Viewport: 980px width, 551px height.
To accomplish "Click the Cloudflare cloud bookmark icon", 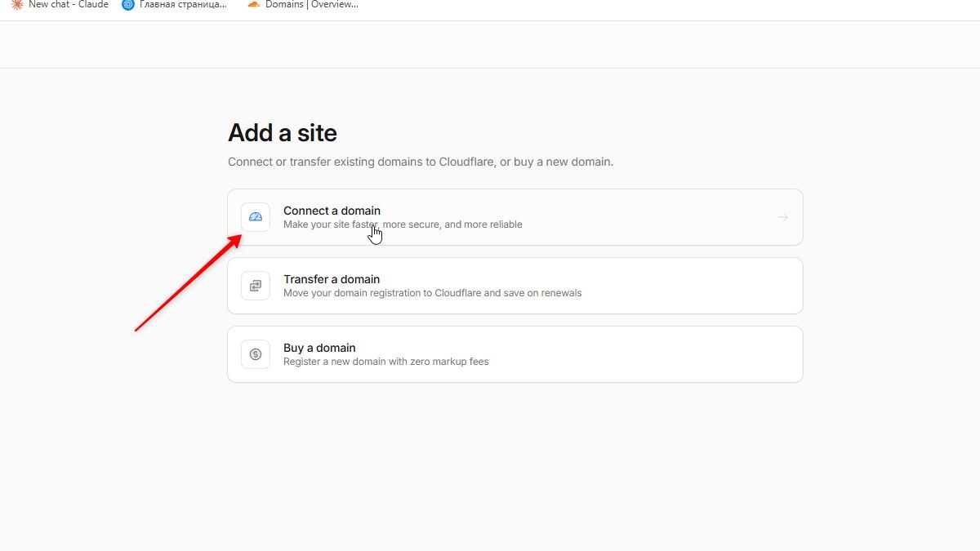I will tap(254, 5).
